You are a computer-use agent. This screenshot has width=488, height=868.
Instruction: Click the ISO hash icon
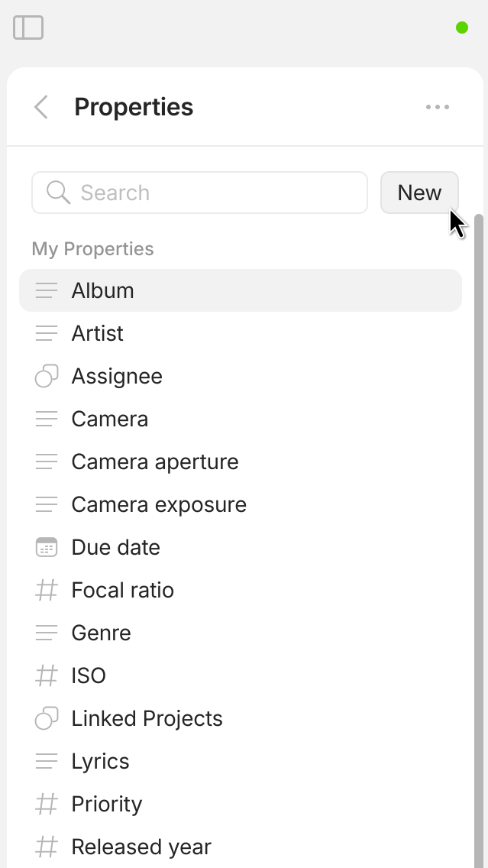click(x=47, y=676)
